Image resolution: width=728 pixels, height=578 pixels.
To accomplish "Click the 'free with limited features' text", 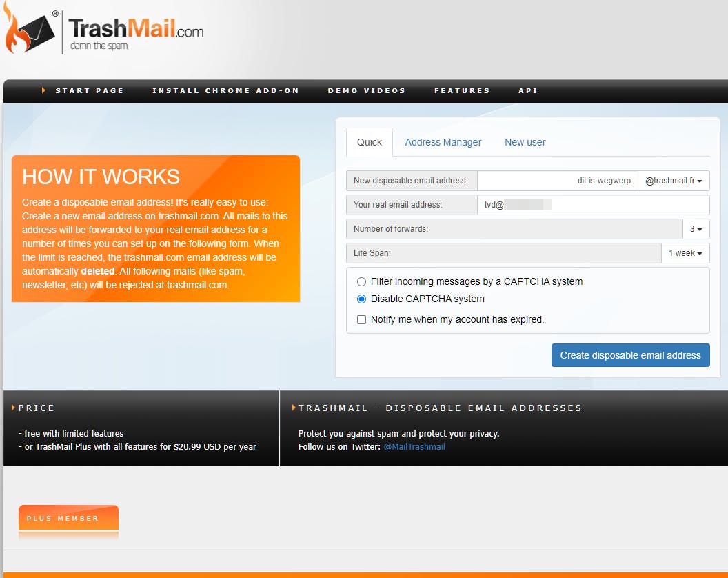I will click(x=74, y=433).
